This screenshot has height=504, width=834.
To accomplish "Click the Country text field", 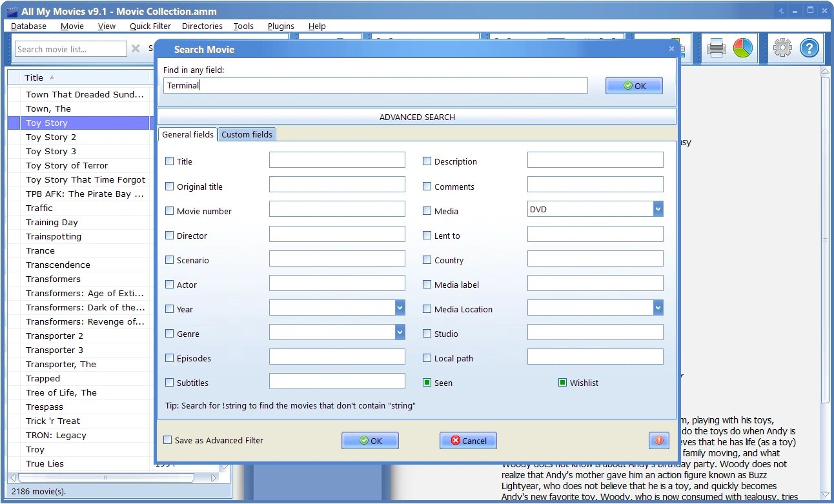I will click(595, 258).
